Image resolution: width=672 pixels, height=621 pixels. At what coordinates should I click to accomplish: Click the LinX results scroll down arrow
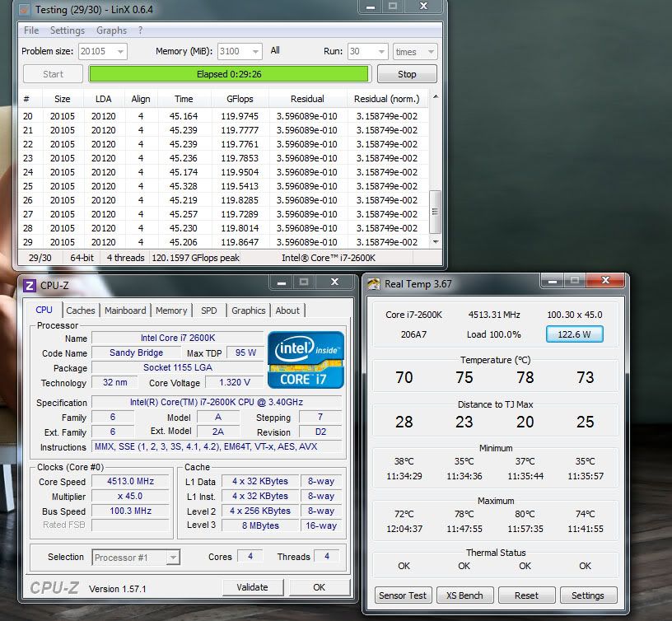pyautogui.click(x=436, y=241)
